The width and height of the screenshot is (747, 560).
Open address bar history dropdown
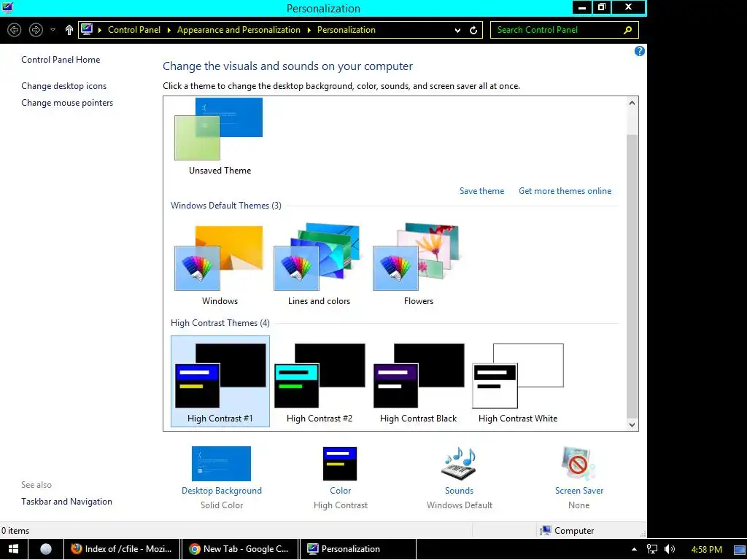pos(457,30)
